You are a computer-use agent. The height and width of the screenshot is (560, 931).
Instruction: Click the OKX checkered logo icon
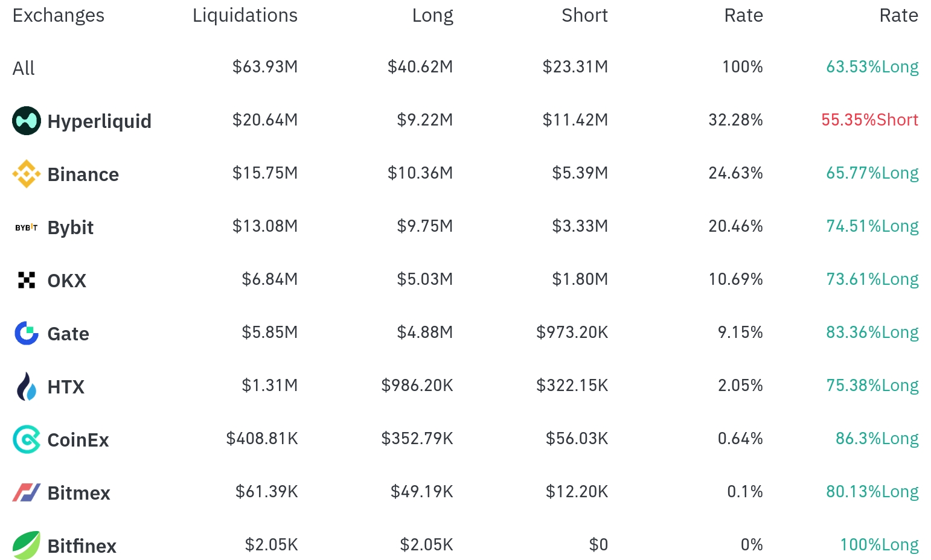pyautogui.click(x=27, y=280)
